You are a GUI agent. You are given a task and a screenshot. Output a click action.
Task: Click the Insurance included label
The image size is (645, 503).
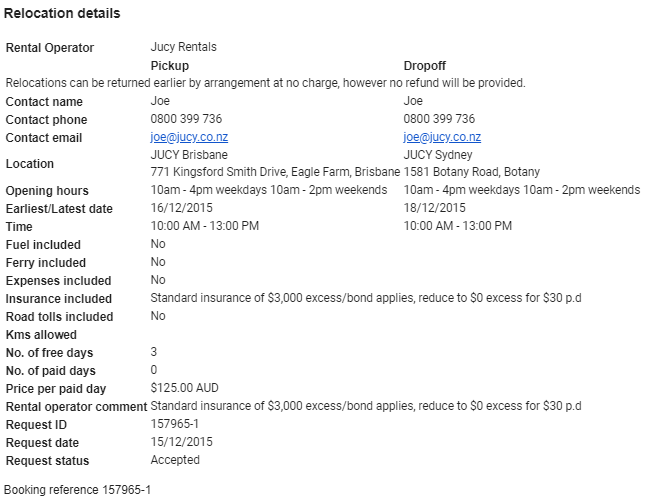[x=59, y=299]
